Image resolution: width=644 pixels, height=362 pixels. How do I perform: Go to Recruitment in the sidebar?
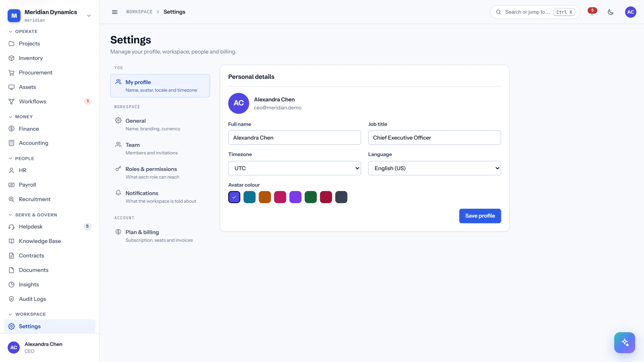[50, 199]
